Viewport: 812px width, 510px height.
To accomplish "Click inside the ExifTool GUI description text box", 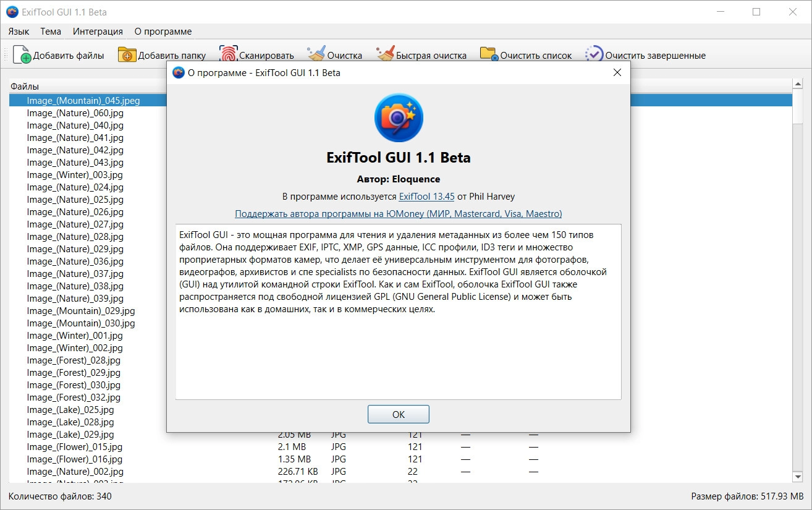I will [x=399, y=312].
